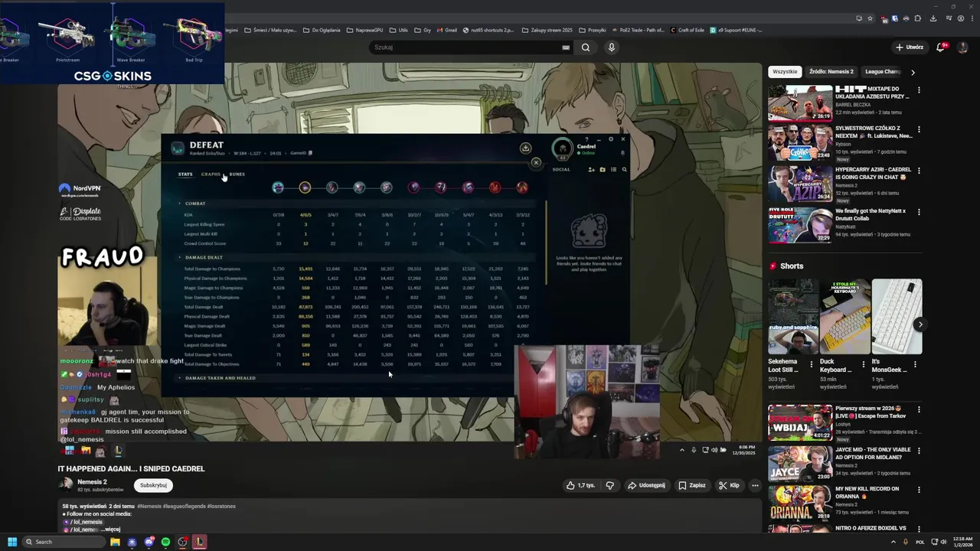Open MIXTAPE DO UKŁADANIA AZBESTU thumbnail
Image resolution: width=980 pixels, height=551 pixels.
[x=800, y=103]
